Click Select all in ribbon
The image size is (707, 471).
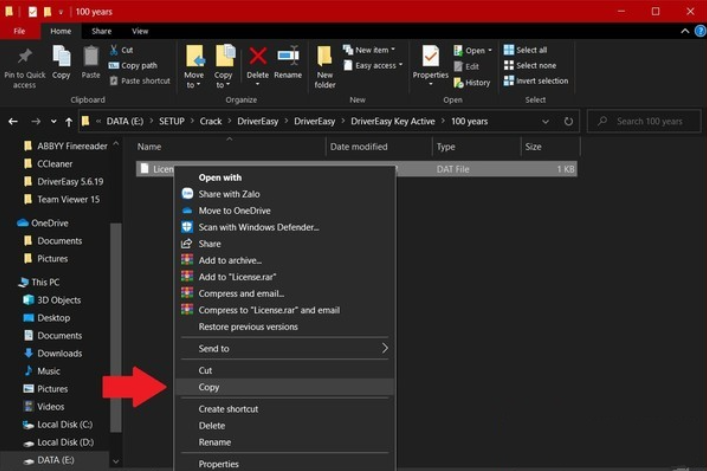[525, 50]
